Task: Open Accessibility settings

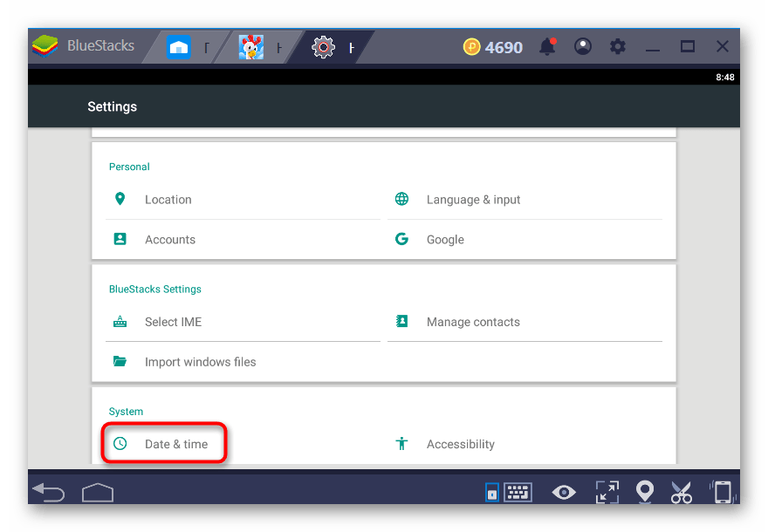Action: (x=460, y=444)
